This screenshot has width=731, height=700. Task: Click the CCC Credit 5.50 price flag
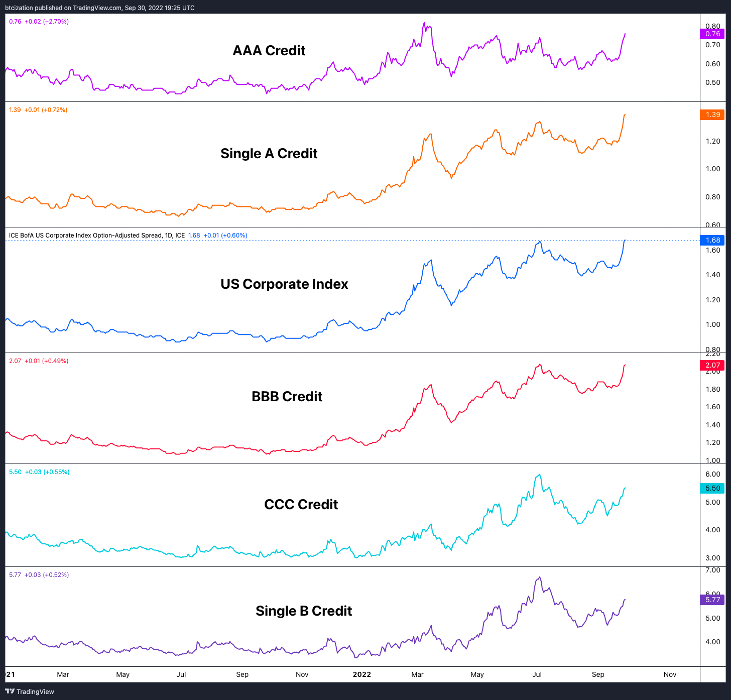pos(712,488)
